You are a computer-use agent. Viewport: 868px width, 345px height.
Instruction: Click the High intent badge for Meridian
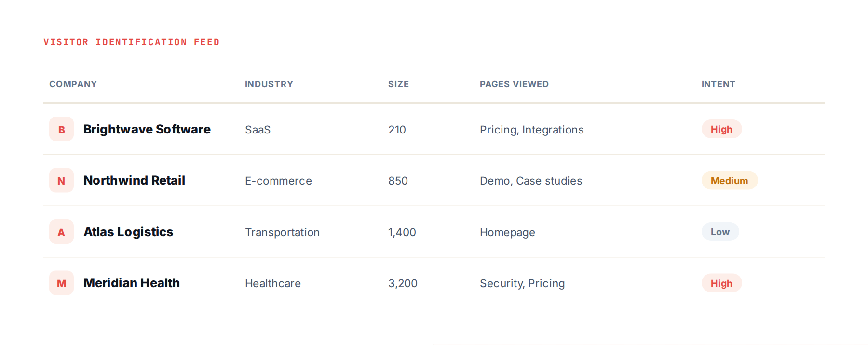721,283
